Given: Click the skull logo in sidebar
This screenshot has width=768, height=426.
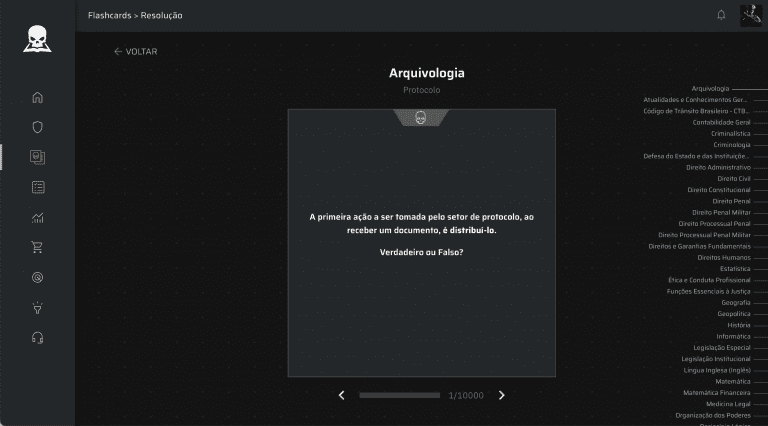Looking at the screenshot, I should click(x=38, y=38).
